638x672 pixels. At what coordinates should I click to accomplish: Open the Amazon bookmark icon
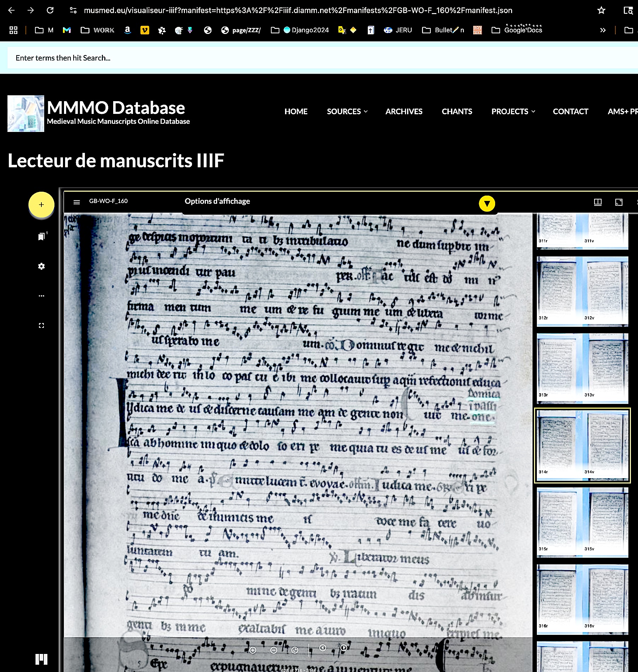coord(128,30)
